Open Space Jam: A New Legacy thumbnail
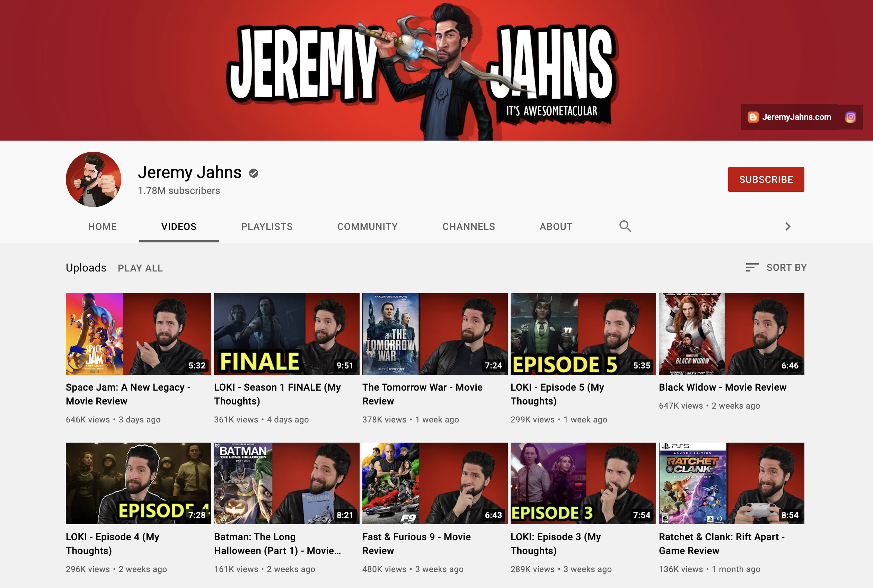The width and height of the screenshot is (873, 588). coord(138,333)
